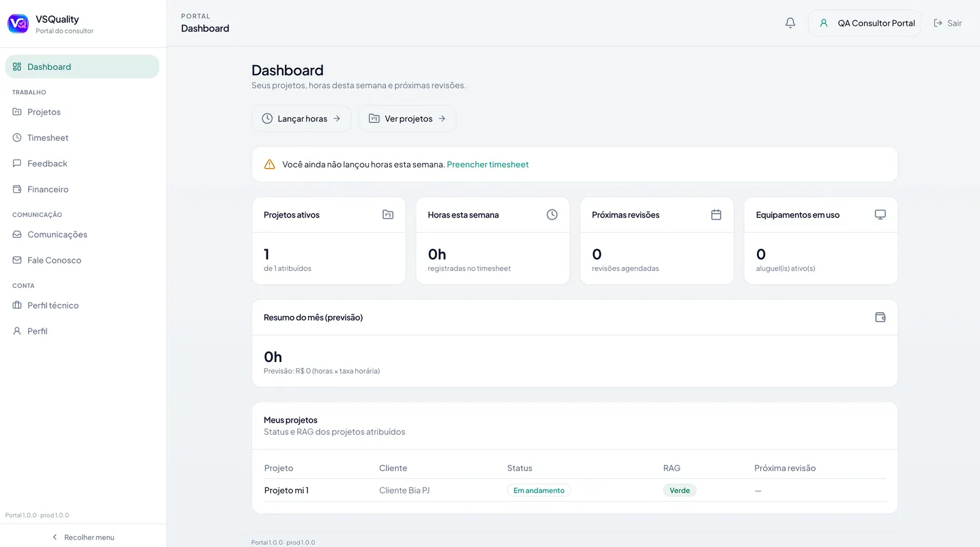
Task: Click the Próxima revisão column header
Action: [x=785, y=468]
